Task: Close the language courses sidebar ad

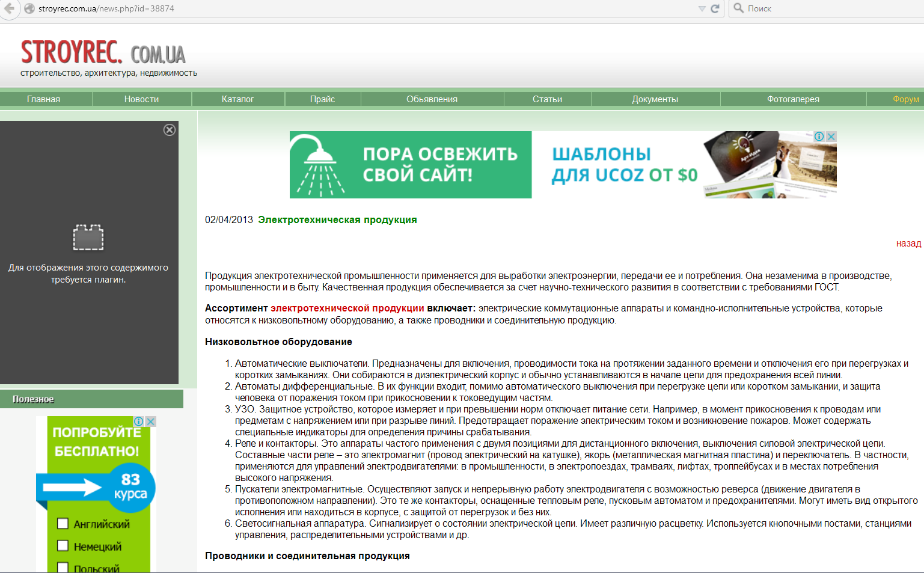Action: (x=151, y=421)
